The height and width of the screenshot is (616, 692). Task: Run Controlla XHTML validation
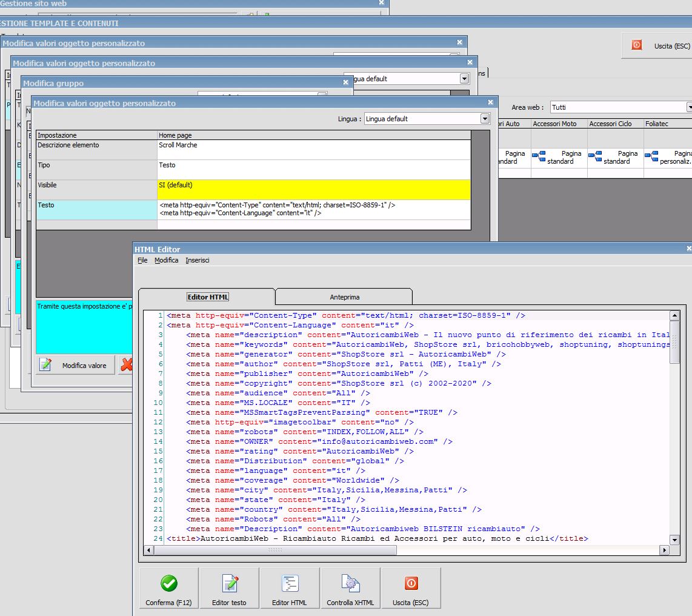pos(350,583)
